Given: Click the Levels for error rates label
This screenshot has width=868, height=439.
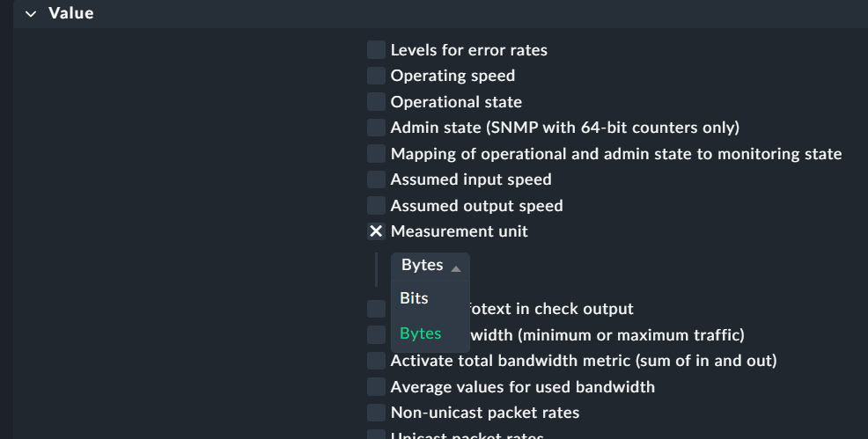Looking at the screenshot, I should pos(468,50).
